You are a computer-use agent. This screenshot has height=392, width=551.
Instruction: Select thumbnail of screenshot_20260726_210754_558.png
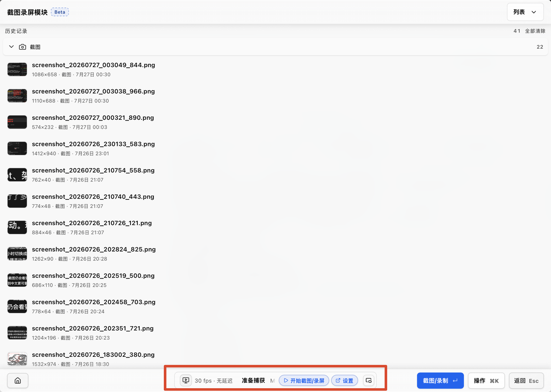point(17,175)
